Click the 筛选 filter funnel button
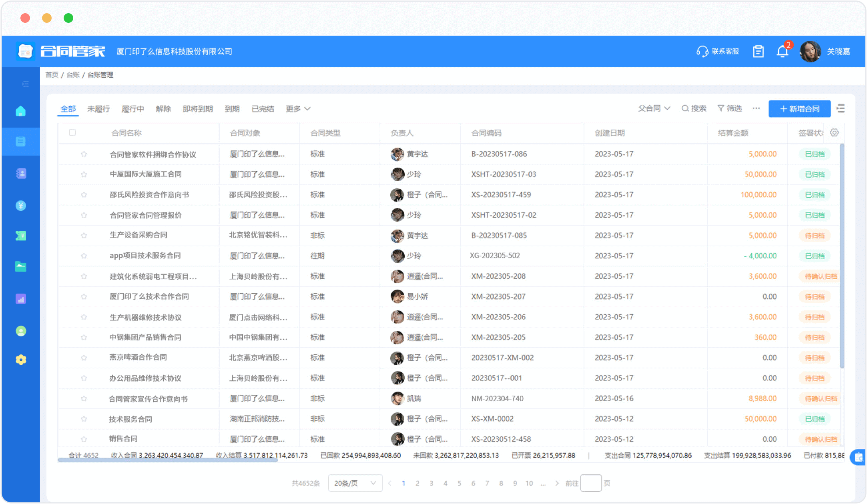The image size is (867, 504). (x=730, y=108)
